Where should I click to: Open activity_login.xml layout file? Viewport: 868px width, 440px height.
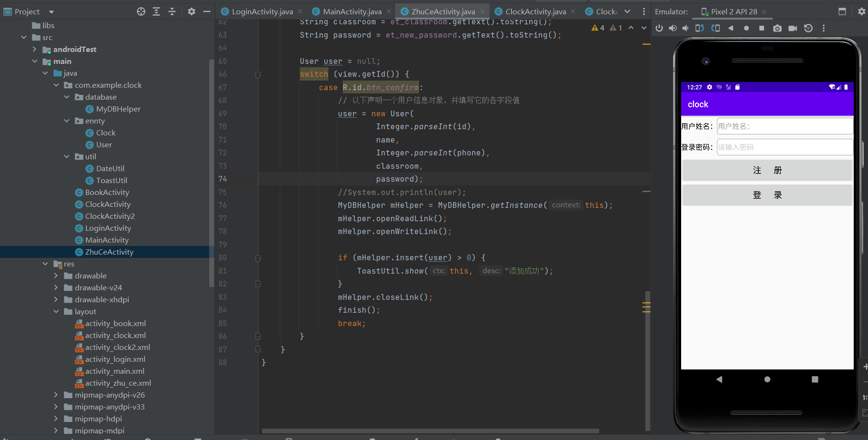(115, 359)
